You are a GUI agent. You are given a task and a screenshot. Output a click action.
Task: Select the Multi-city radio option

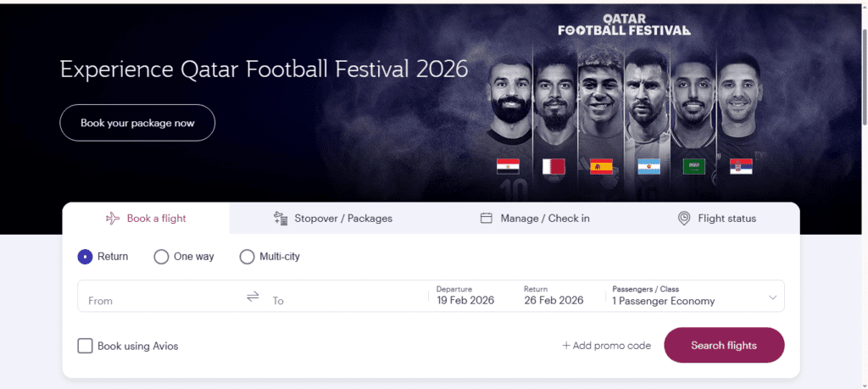[x=247, y=257]
